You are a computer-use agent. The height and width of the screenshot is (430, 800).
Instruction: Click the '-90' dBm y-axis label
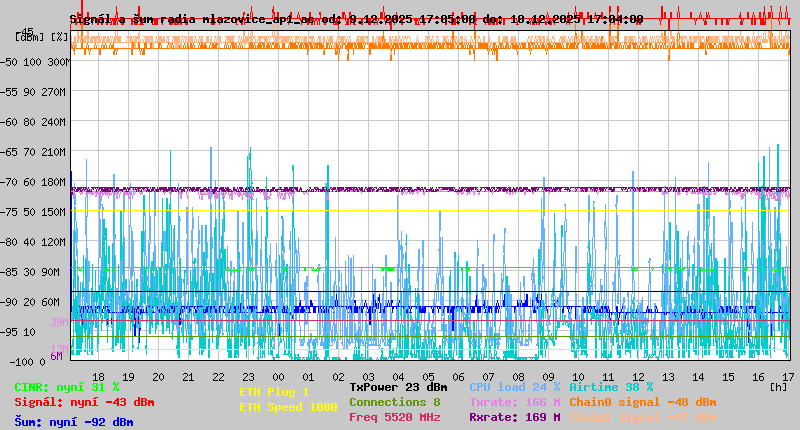[x=9, y=302]
